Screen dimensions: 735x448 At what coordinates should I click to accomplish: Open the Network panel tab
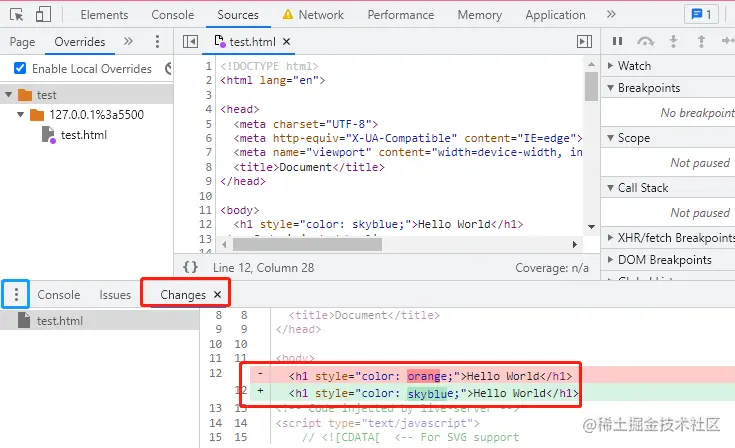[313, 15]
